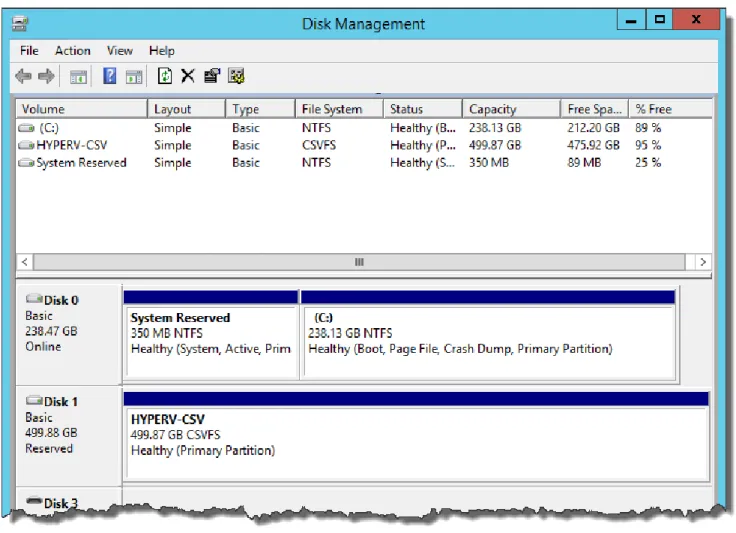
Task: Click the 238.47 GB Disk 0 size text
Action: [51, 331]
